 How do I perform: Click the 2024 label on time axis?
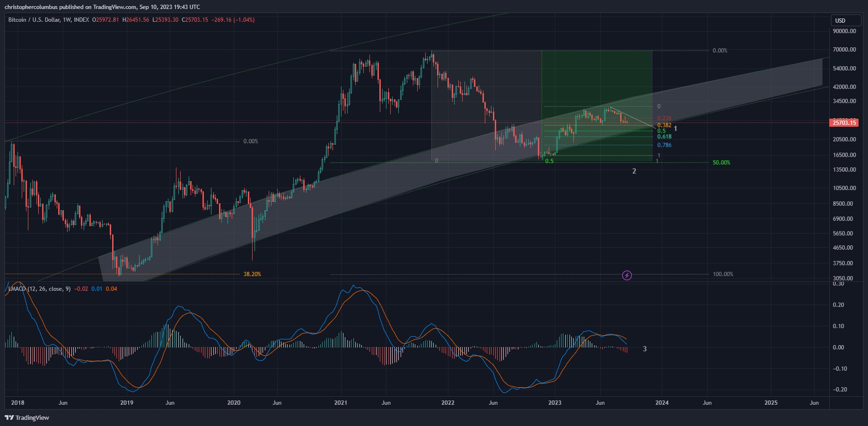click(x=662, y=403)
